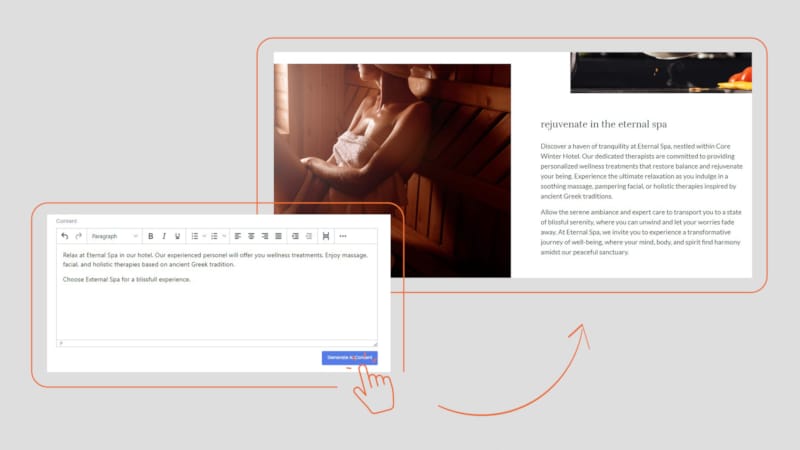Decrease the indent

point(295,236)
